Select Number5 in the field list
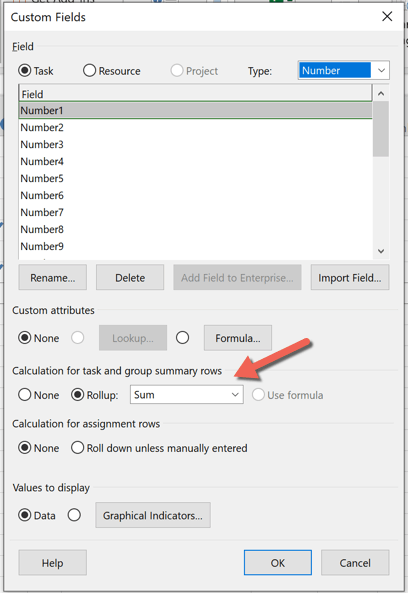 pos(195,179)
